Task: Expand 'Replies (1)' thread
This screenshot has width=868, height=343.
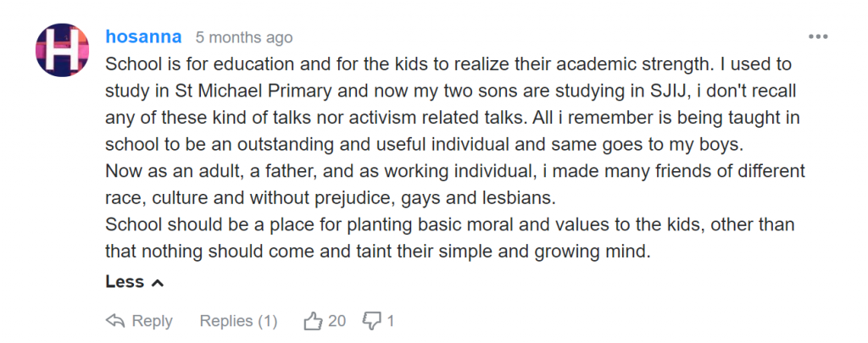Action: pos(238,321)
